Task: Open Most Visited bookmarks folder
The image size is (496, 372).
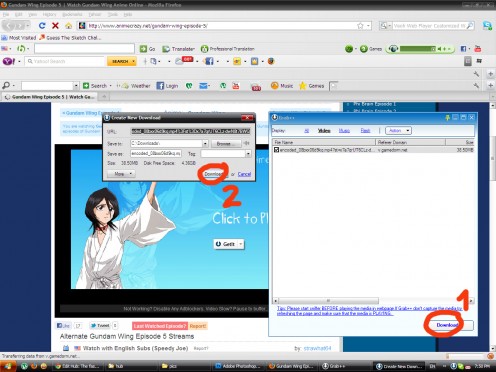Action: (x=19, y=38)
